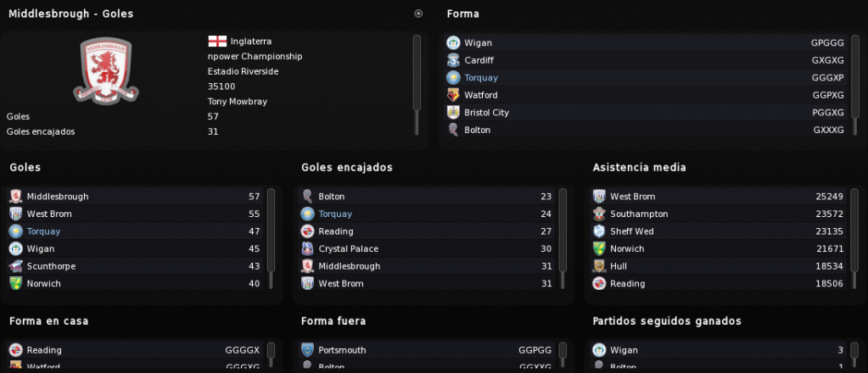Click the England flag icon
This screenshot has height=373, width=868.
tap(217, 41)
